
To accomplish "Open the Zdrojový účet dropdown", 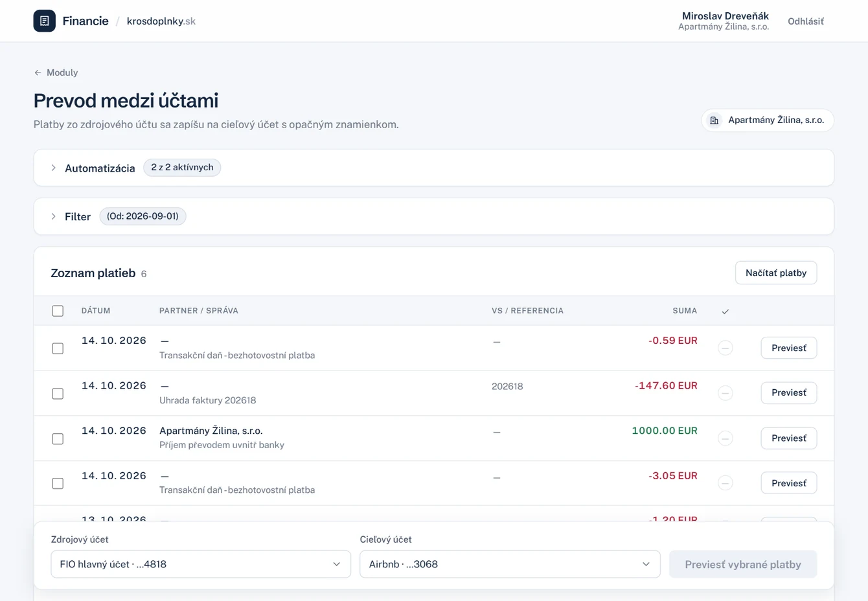I will pos(201,564).
